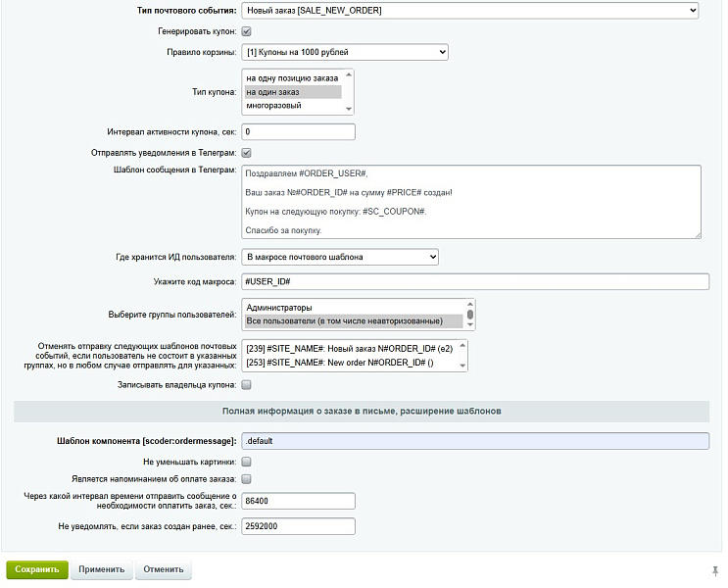Click mail templates list scroll-down arrow
The height and width of the screenshot is (588, 728).
tap(462, 366)
